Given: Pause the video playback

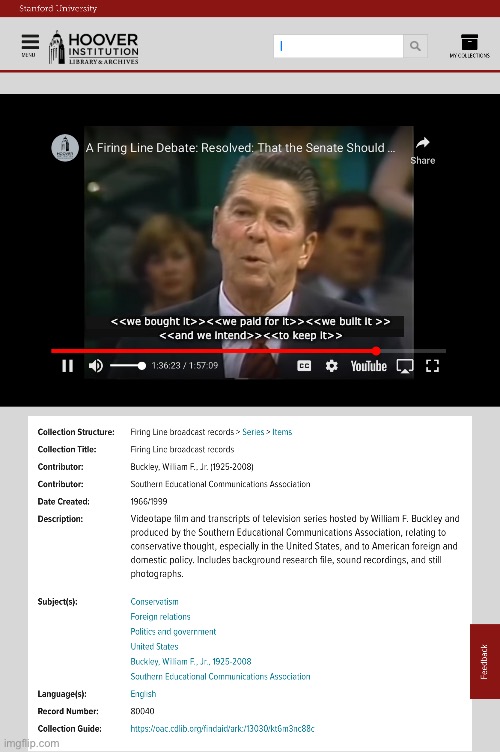Looking at the screenshot, I should pos(68,366).
